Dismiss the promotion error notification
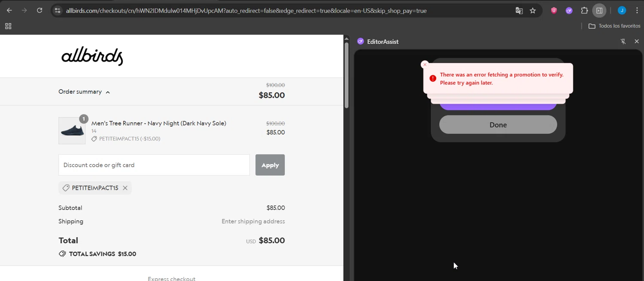The width and height of the screenshot is (644, 281). (425, 65)
